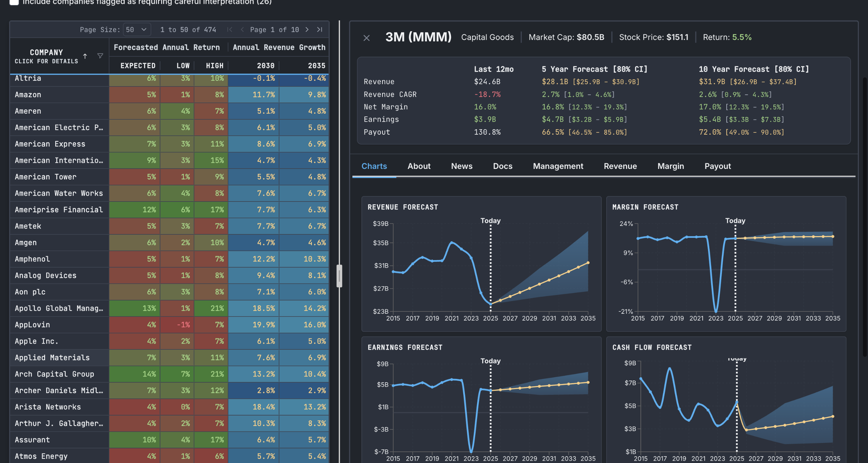Open Apollo Global Management row details
This screenshot has height=463, width=868.
point(59,309)
